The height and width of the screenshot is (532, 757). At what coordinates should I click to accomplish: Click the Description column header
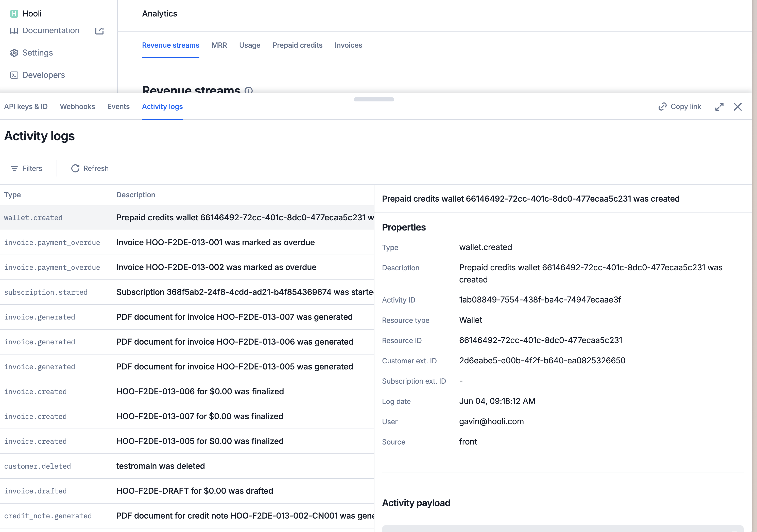tap(136, 195)
